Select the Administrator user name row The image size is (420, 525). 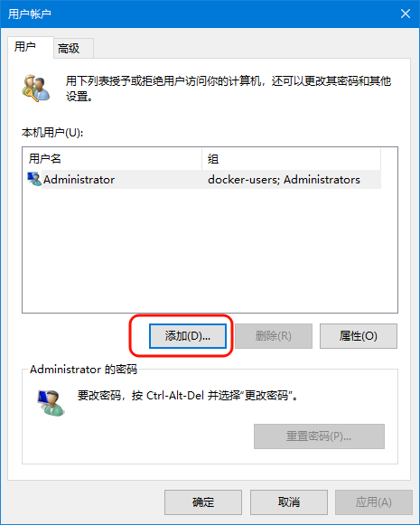pos(201,180)
